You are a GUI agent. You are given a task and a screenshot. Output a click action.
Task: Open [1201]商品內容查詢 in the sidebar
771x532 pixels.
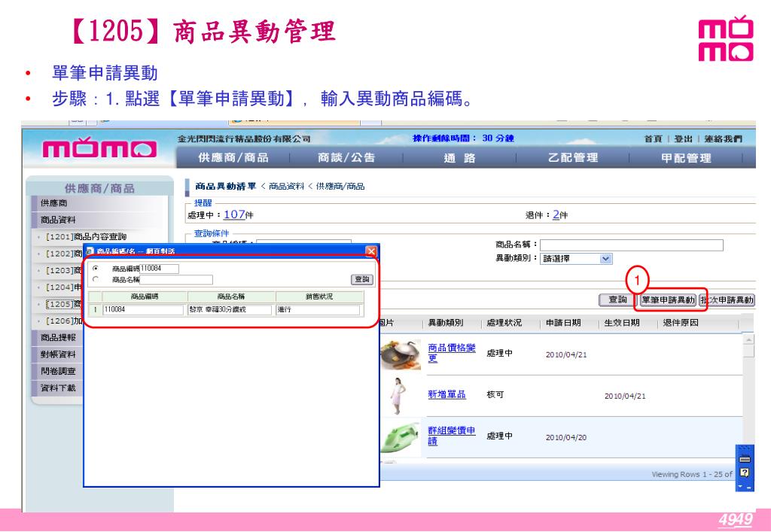tap(86, 237)
